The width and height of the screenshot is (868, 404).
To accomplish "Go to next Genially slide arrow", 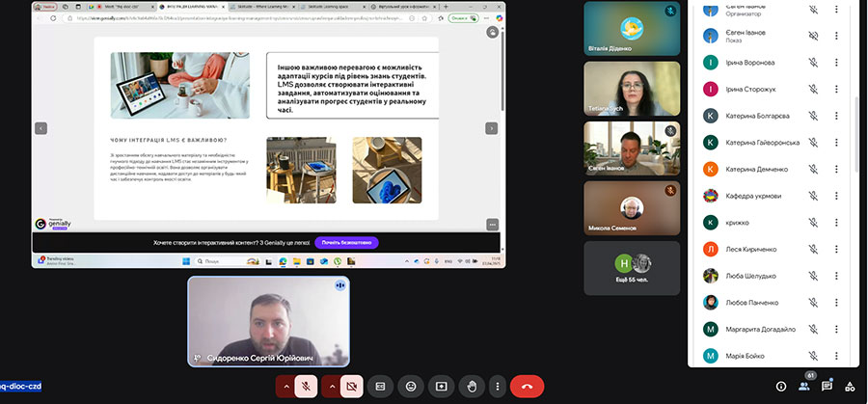I will pos(491,128).
